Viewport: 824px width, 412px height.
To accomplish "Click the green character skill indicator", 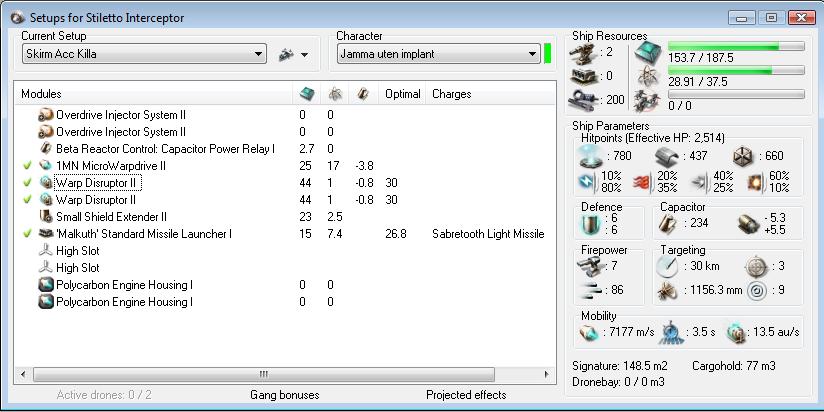I will coord(547,54).
